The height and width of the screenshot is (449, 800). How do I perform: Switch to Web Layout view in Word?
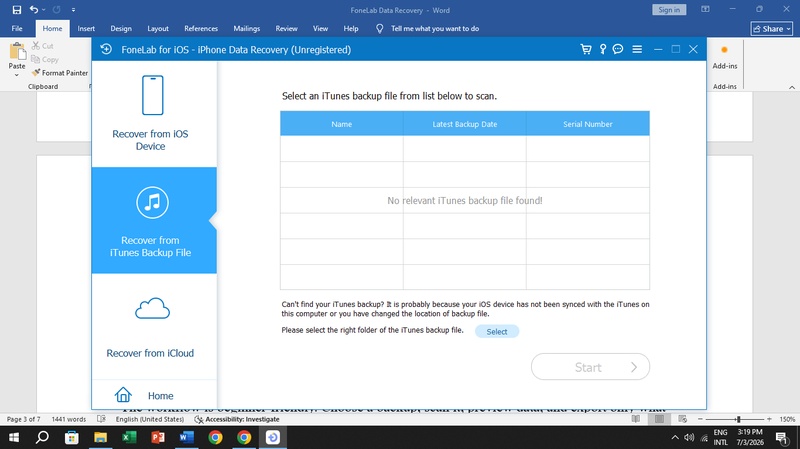click(x=682, y=419)
